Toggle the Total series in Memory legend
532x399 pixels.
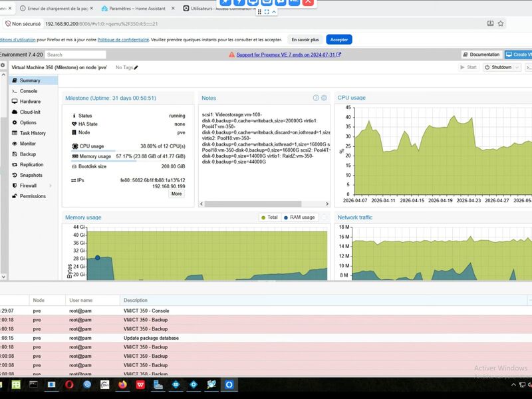[270, 217]
